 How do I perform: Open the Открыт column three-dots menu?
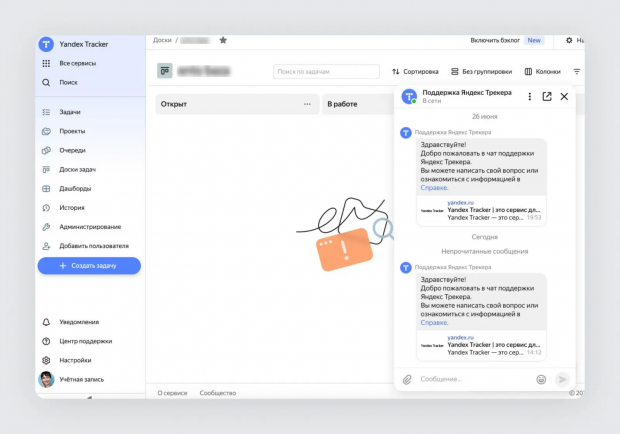[307, 104]
